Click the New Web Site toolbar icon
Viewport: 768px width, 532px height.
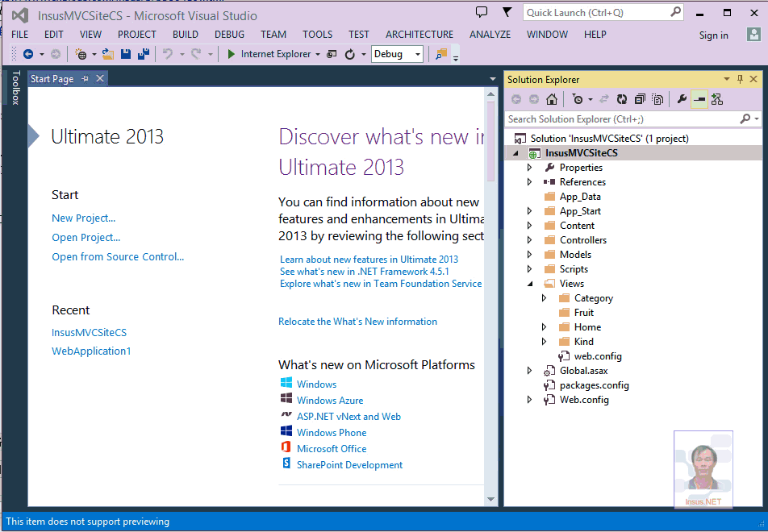point(81,54)
